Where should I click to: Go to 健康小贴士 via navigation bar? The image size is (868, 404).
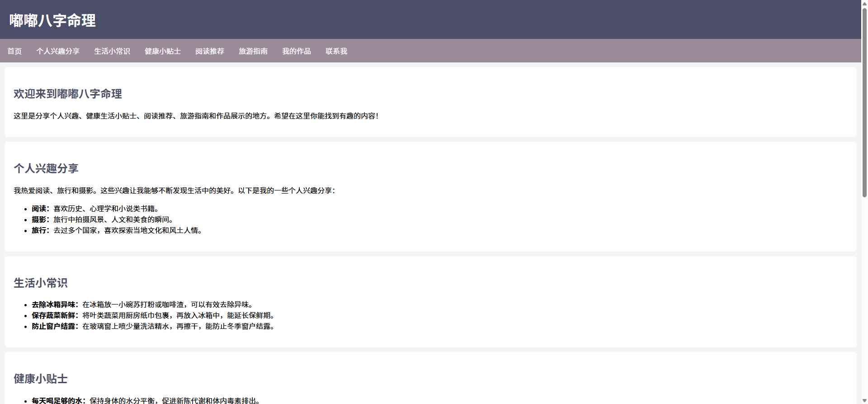(x=163, y=51)
